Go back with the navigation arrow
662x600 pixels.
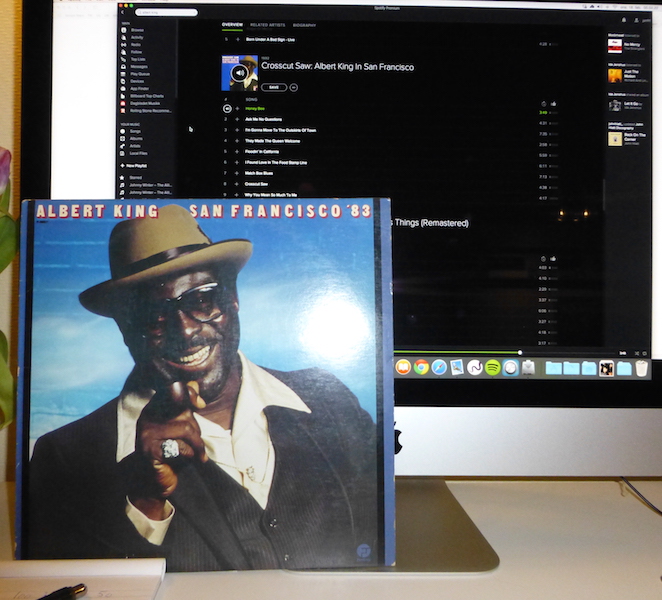[123, 13]
